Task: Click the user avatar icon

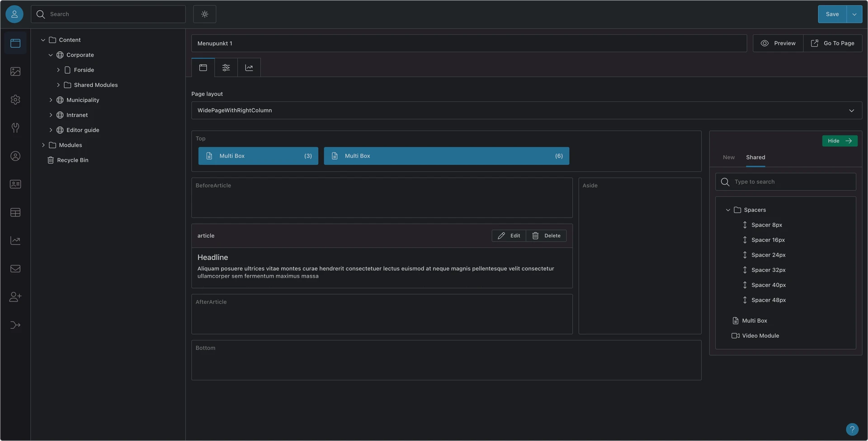Action: point(14,14)
